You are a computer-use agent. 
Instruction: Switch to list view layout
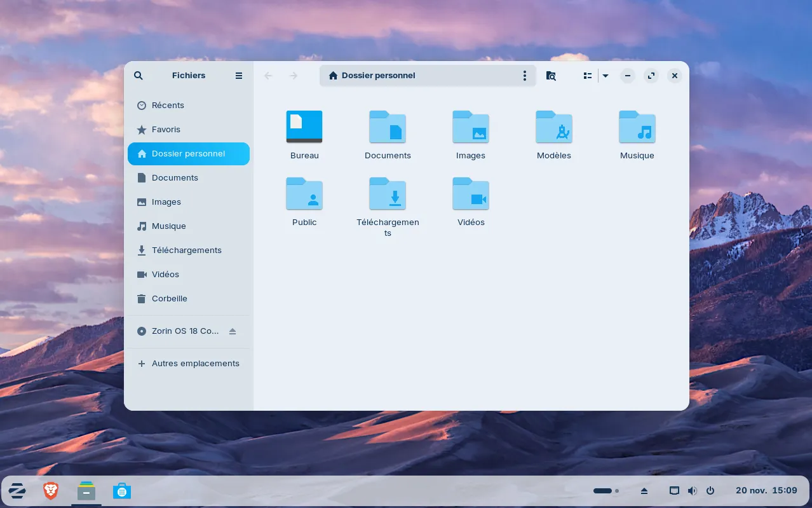(x=587, y=76)
